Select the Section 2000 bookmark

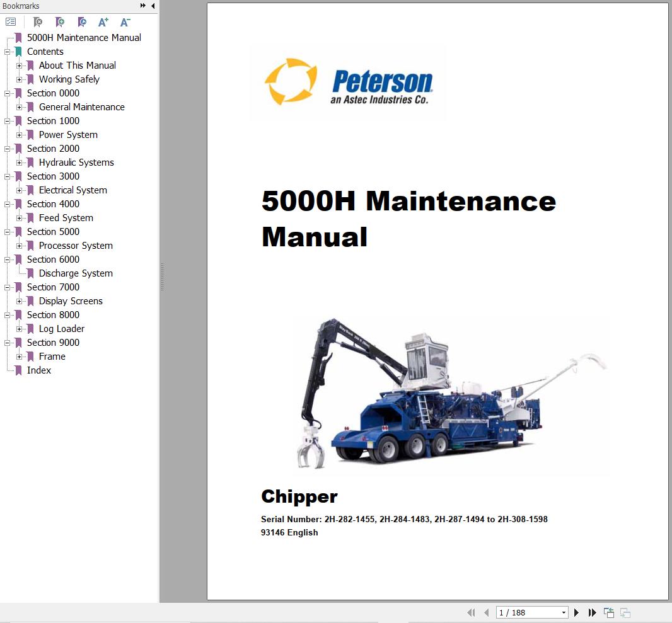(x=53, y=149)
